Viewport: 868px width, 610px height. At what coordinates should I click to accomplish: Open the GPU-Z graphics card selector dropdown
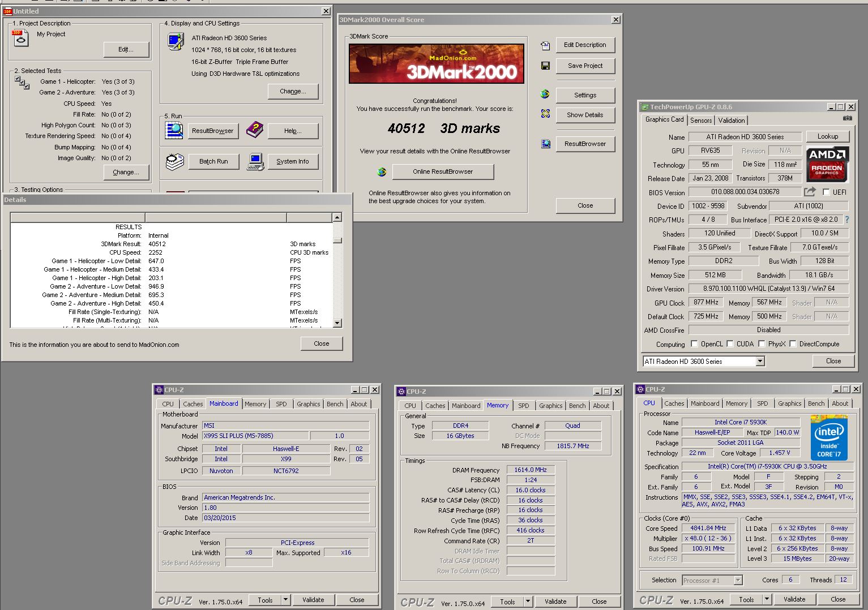pos(760,361)
